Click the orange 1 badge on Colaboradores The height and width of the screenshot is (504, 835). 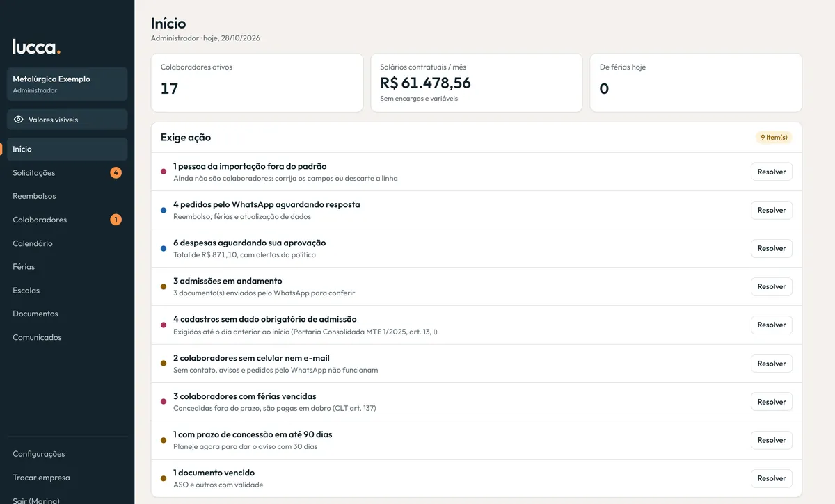(116, 220)
